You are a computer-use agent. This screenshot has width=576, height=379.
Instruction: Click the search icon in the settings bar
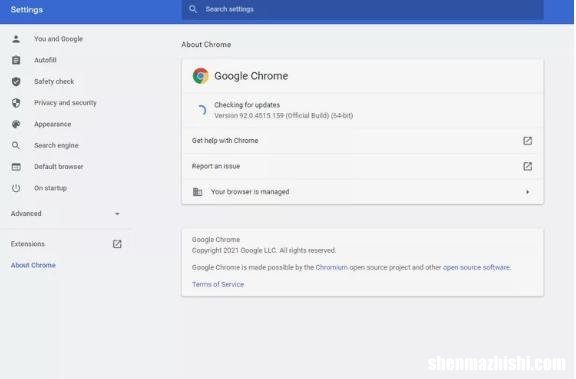(x=193, y=9)
